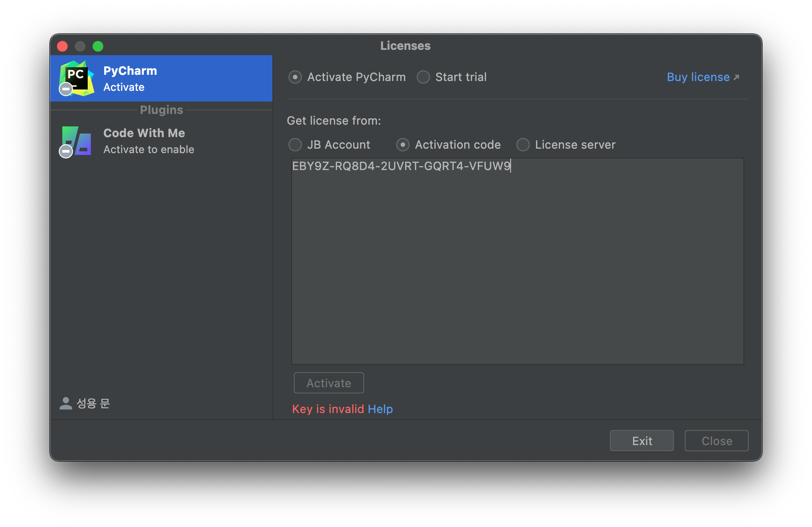Click the red close window button
Image resolution: width=812 pixels, height=527 pixels.
[62, 46]
